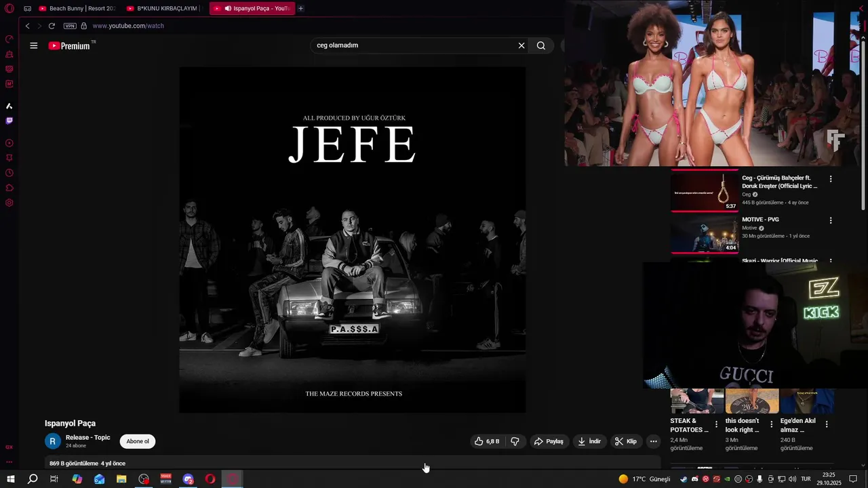
Task: Open File Explorer from taskbar
Action: pyautogui.click(x=121, y=479)
